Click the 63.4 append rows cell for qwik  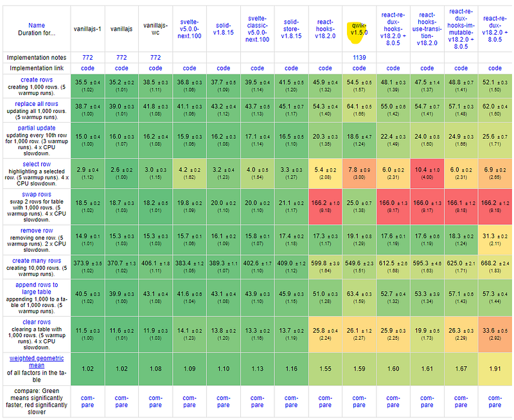coord(359,297)
